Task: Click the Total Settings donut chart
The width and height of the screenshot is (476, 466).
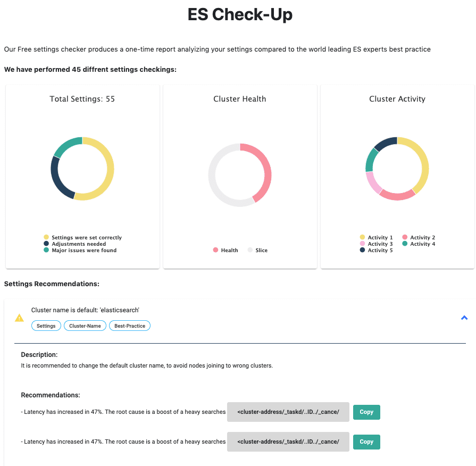Action: pos(82,169)
